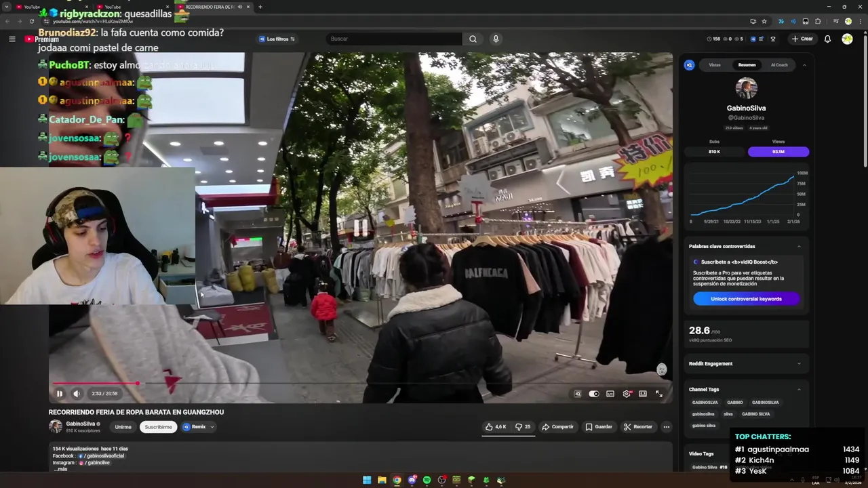
Task: Click the GABINO SILVA channel tag
Action: pos(755,414)
